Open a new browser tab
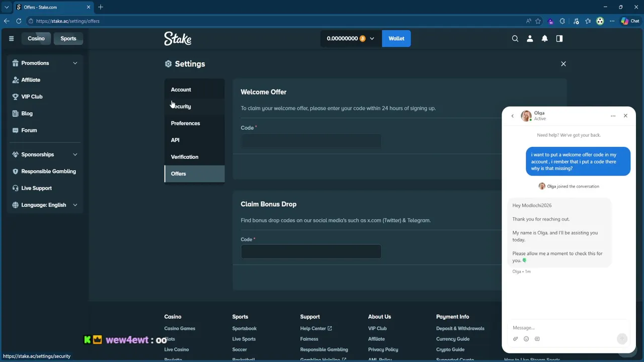644x362 pixels. pyautogui.click(x=101, y=7)
